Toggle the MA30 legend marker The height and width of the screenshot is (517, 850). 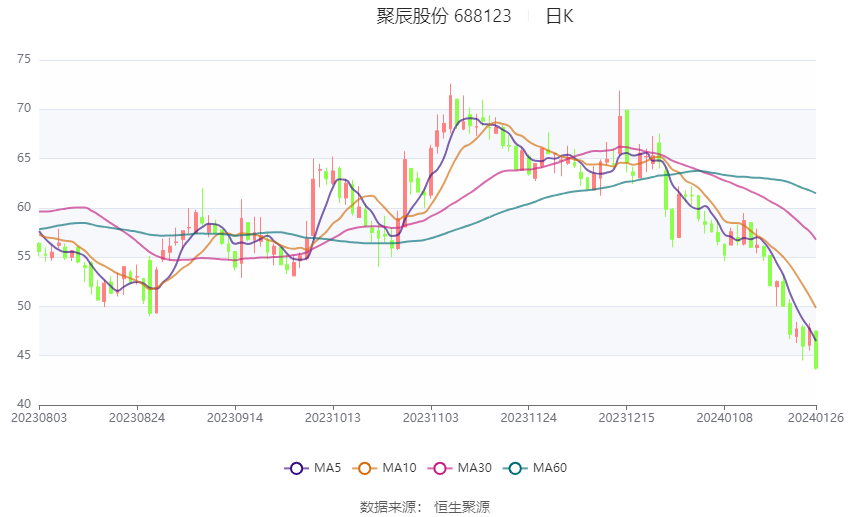tap(440, 468)
